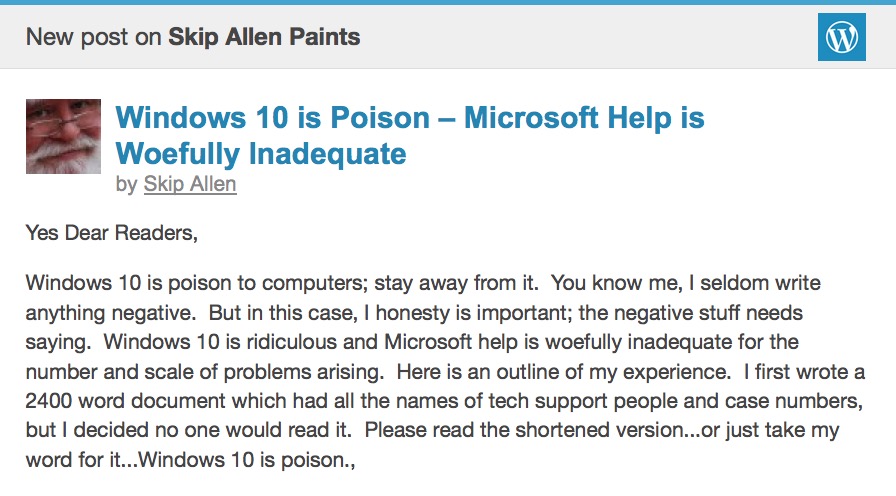
Task: Click empty gray area of notification header
Action: coord(589,37)
